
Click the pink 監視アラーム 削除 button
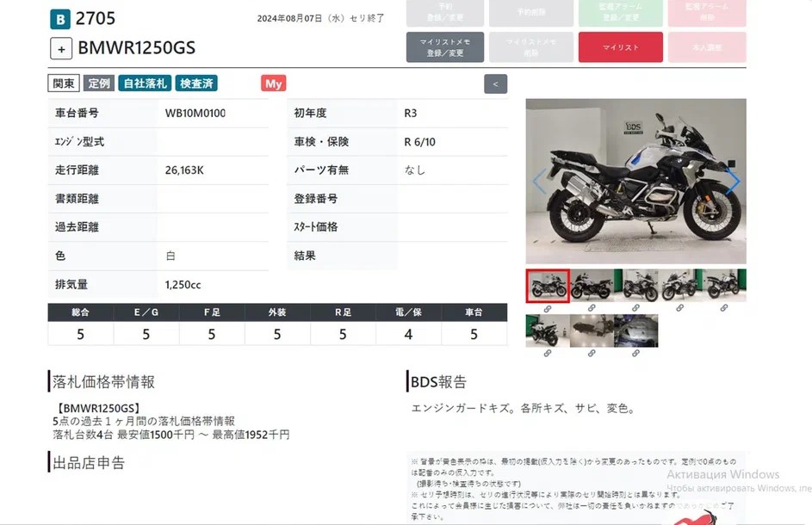click(707, 12)
